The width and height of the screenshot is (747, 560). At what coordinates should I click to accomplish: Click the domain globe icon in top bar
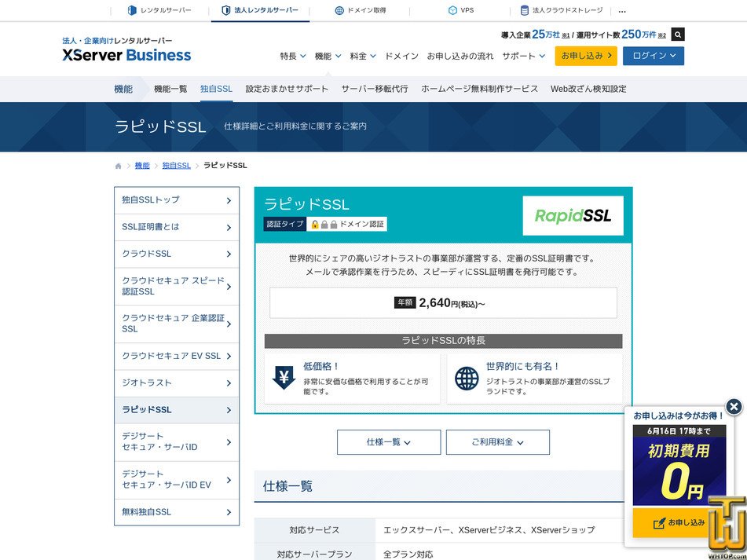pyautogui.click(x=339, y=10)
